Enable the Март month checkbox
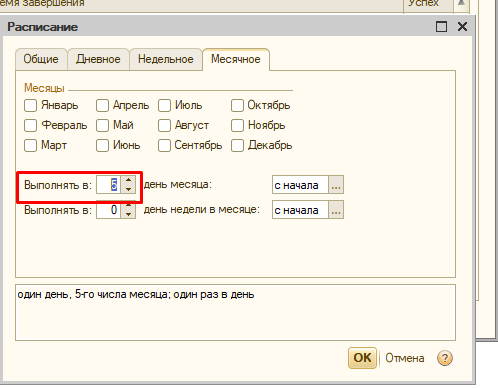The height and width of the screenshot is (388, 498). click(30, 146)
